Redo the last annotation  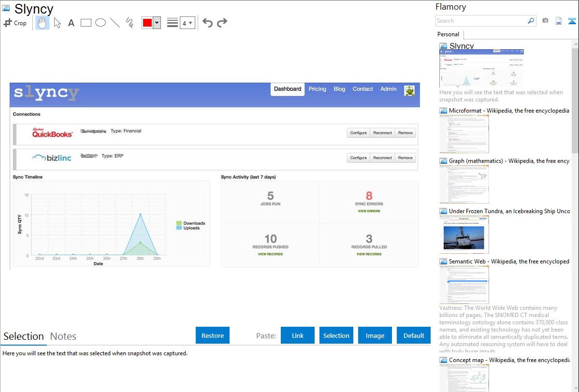click(x=222, y=23)
